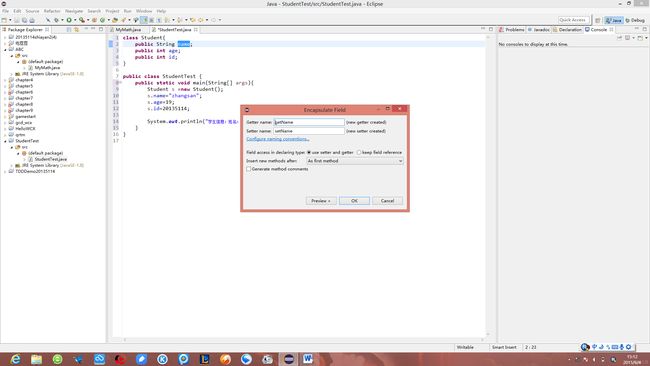This screenshot has width=650, height=366.
Task: Expand the TDDDemo20135114 project node
Action: click(5, 171)
